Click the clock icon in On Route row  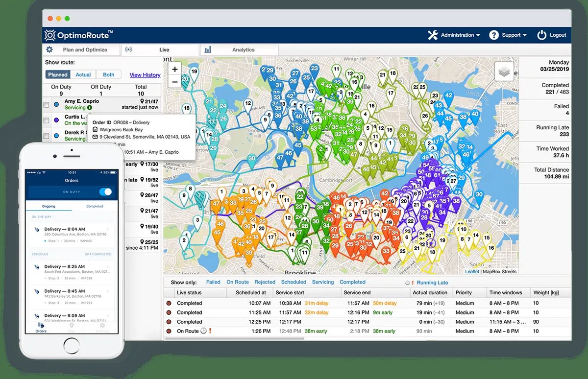(x=203, y=331)
